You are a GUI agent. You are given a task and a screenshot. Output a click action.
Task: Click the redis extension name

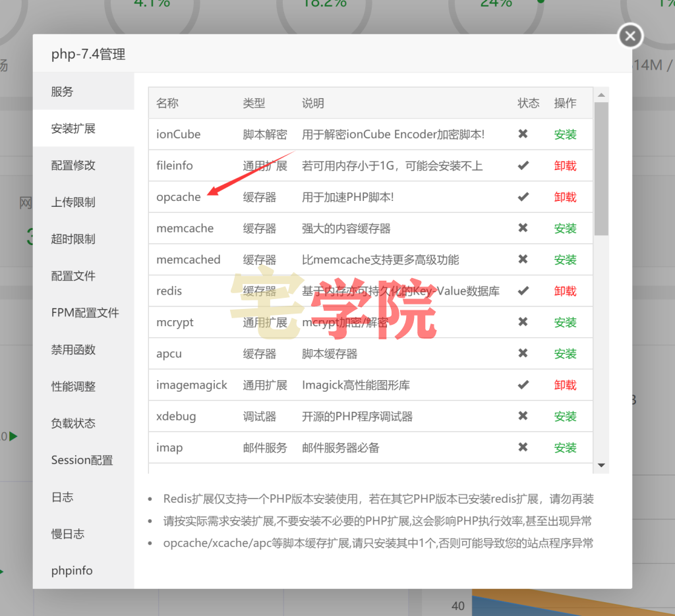point(169,291)
